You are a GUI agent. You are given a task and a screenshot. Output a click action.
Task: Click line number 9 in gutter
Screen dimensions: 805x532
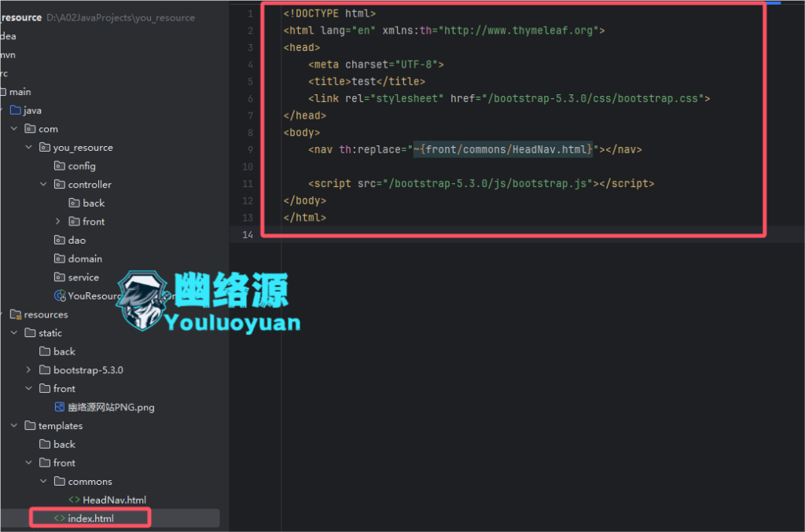click(250, 150)
